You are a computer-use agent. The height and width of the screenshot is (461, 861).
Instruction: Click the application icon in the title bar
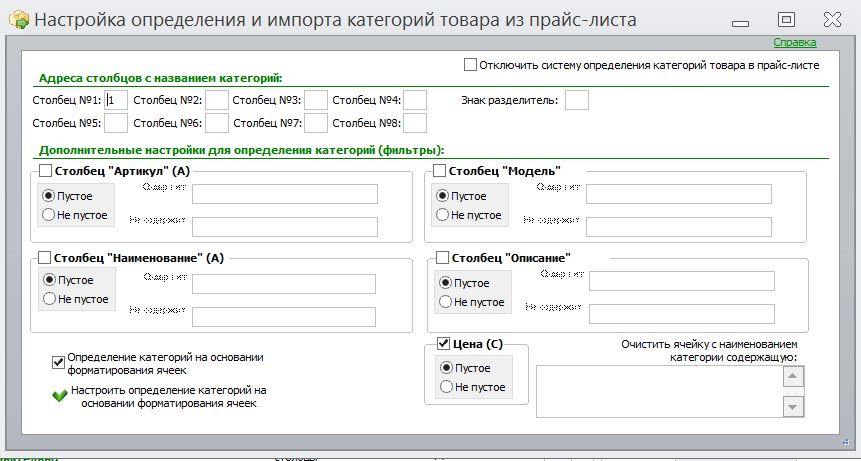pos(19,20)
